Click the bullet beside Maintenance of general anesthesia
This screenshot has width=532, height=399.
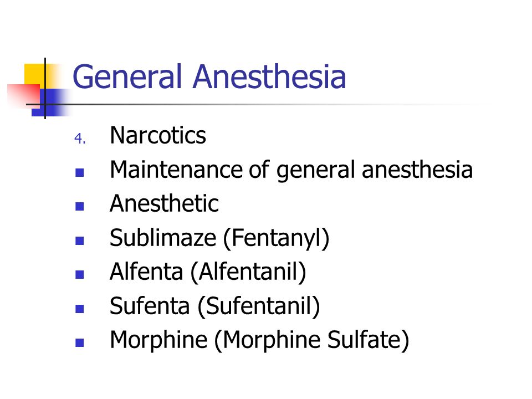tap(79, 173)
